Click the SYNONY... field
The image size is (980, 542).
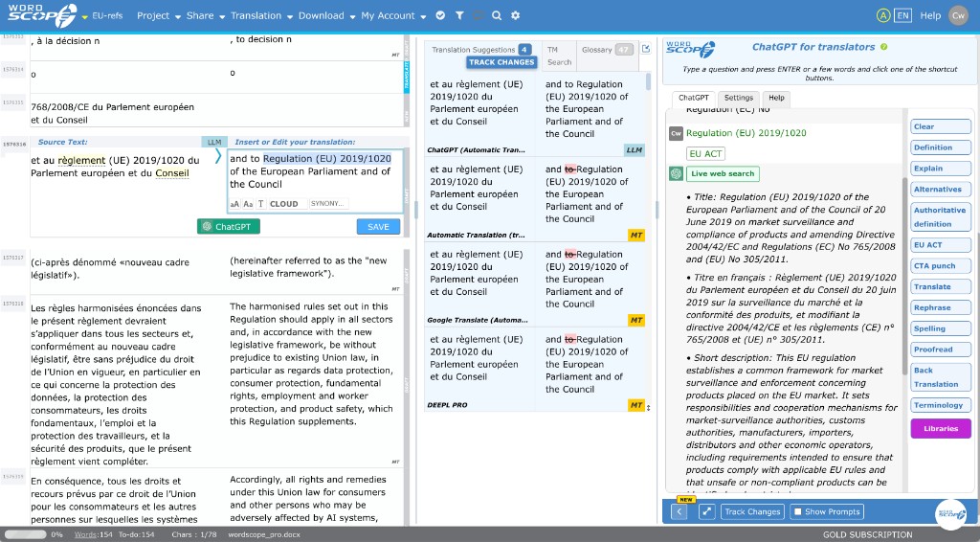(329, 204)
